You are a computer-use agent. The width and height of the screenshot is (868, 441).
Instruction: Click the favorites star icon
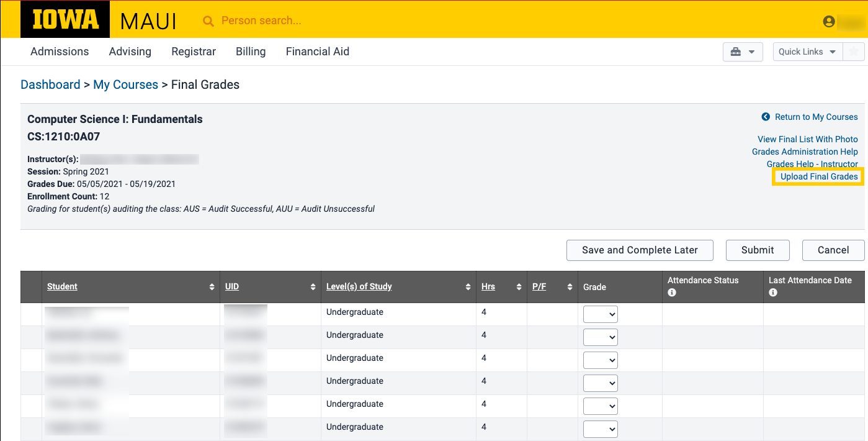click(x=854, y=52)
